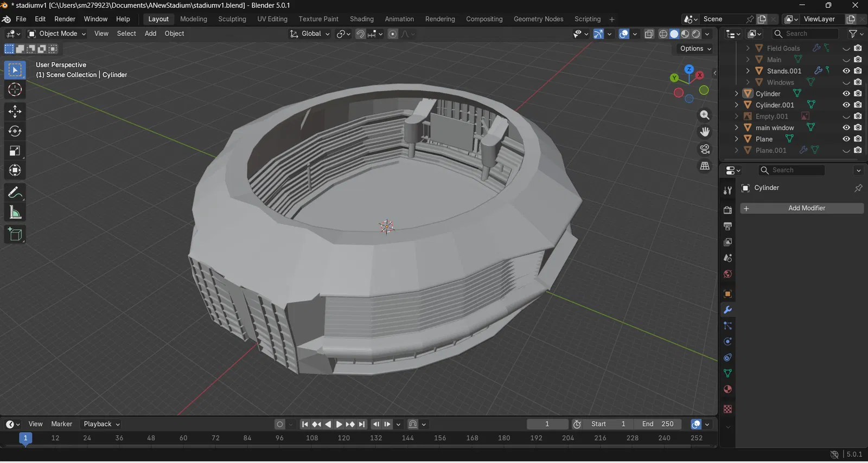868x463 pixels.
Task: Expand the Plane item in outliner
Action: [736, 139]
